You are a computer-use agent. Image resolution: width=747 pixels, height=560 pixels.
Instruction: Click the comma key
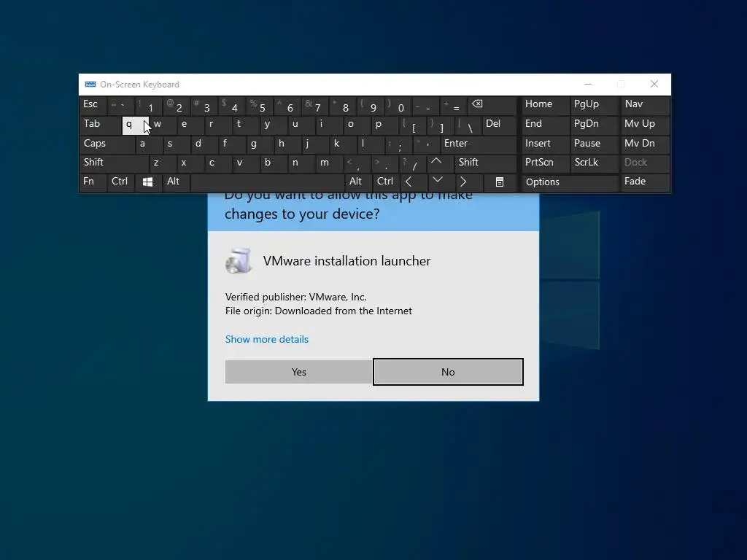click(356, 163)
